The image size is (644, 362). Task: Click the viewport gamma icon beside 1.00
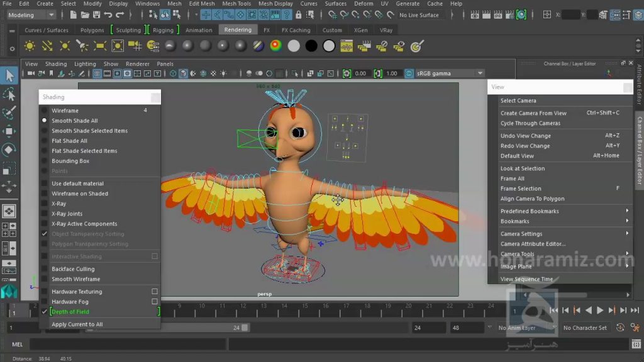click(378, 74)
